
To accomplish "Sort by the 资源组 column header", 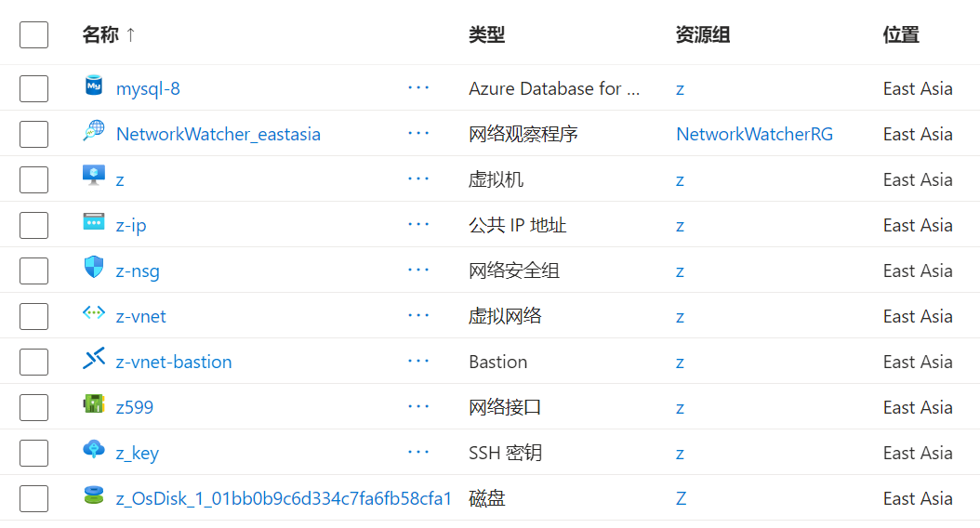I will tap(703, 34).
